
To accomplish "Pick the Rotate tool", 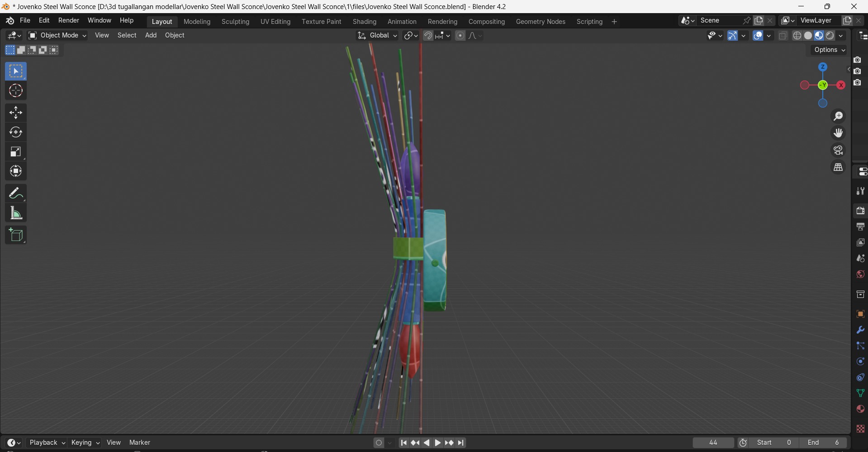I will pyautogui.click(x=16, y=132).
